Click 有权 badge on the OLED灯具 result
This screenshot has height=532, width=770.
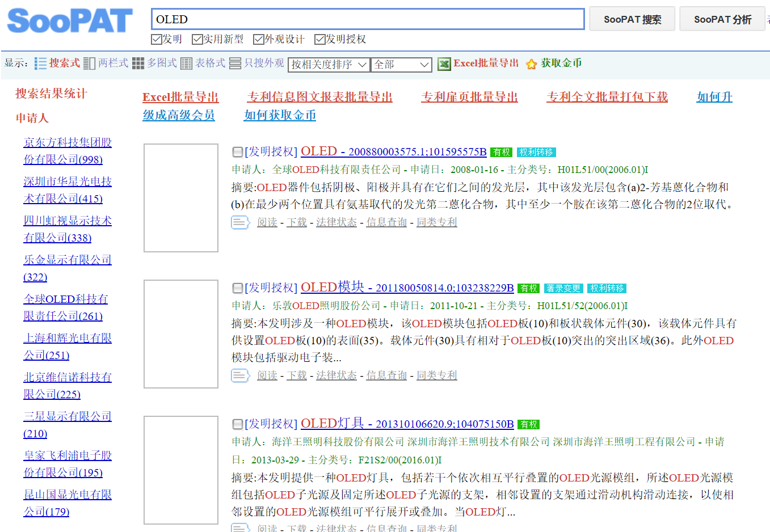[528, 424]
